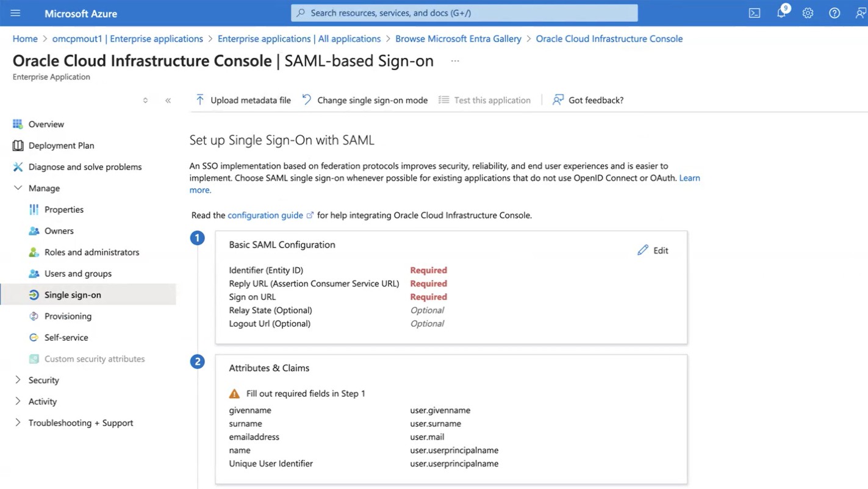Open Provisioning under Manage

point(68,316)
